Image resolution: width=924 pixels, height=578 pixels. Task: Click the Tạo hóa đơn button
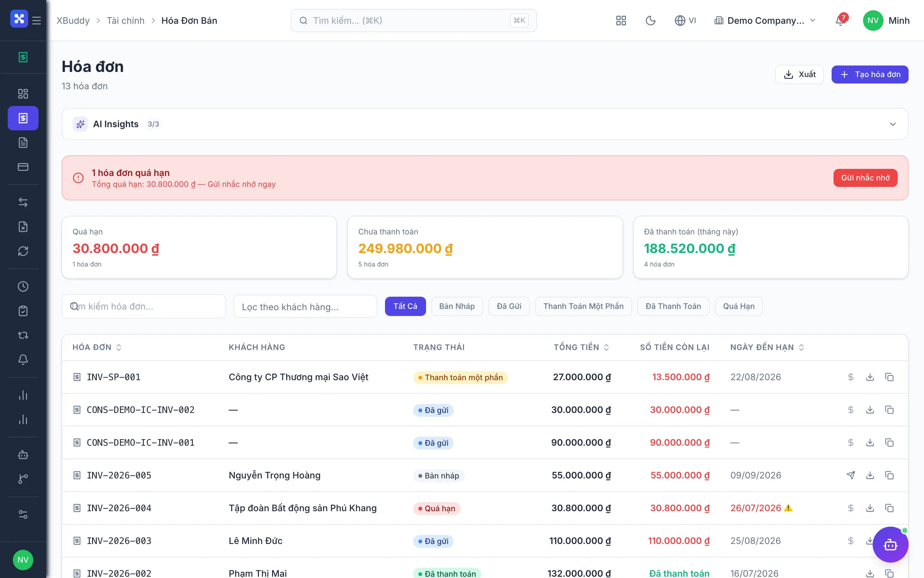click(870, 74)
